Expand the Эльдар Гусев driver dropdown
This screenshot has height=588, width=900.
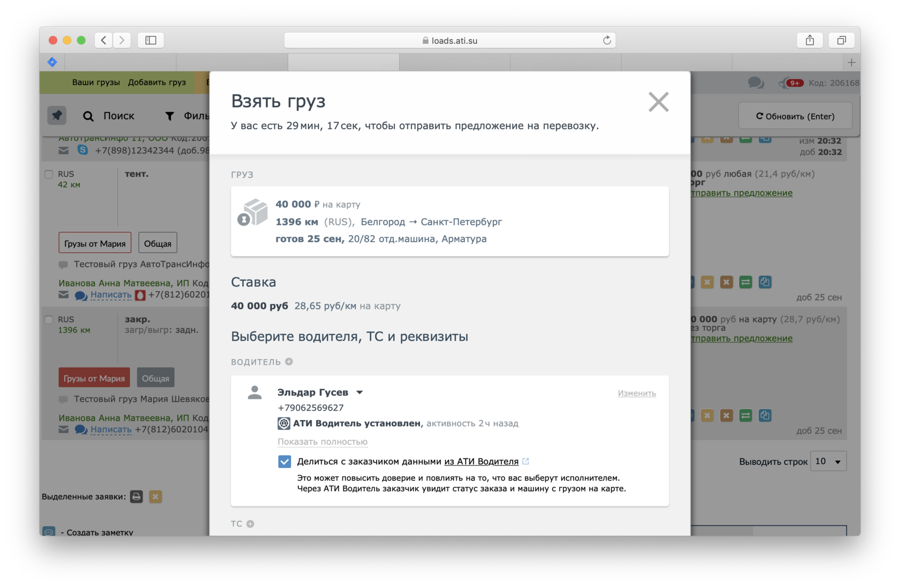coord(359,393)
